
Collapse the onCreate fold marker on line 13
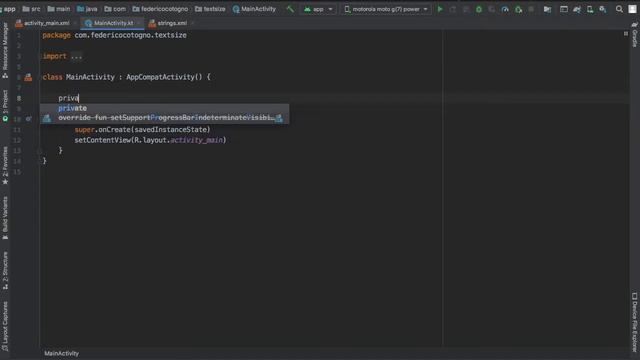(x=40, y=151)
